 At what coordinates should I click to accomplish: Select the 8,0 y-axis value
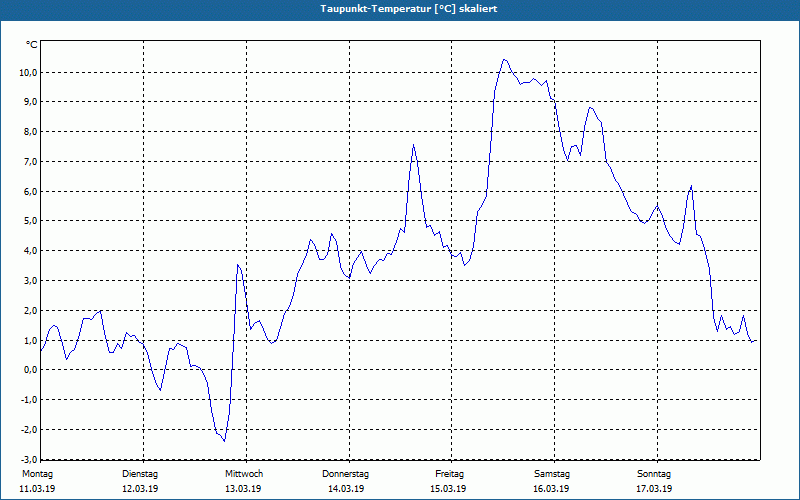tap(30, 132)
